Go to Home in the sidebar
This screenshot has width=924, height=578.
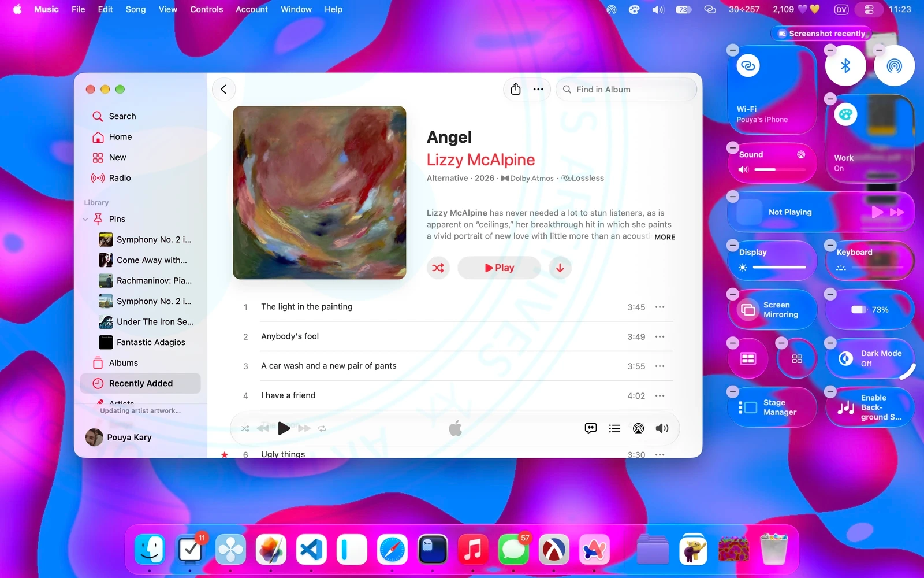click(x=140, y=137)
